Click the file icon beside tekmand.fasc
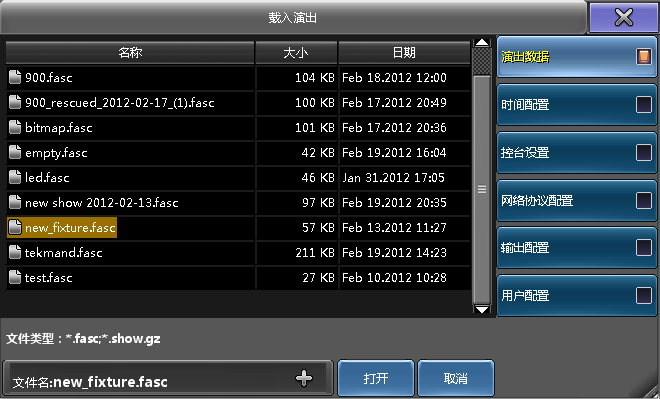 coord(15,253)
